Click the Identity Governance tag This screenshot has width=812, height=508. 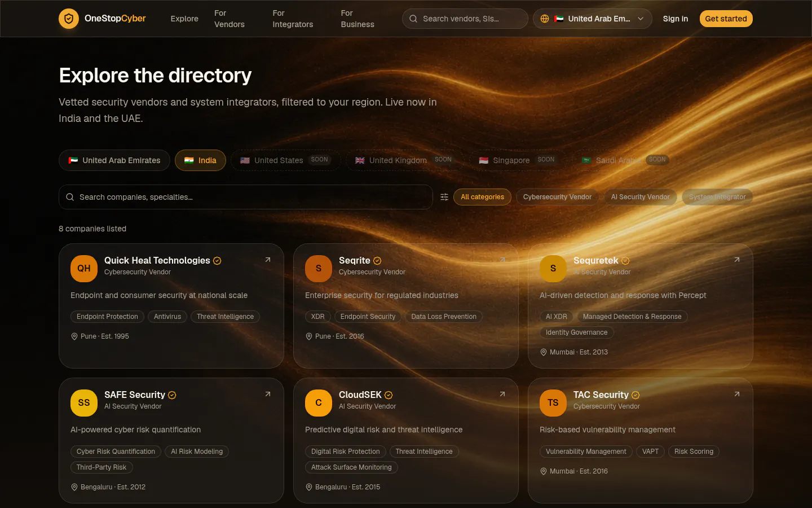(577, 332)
